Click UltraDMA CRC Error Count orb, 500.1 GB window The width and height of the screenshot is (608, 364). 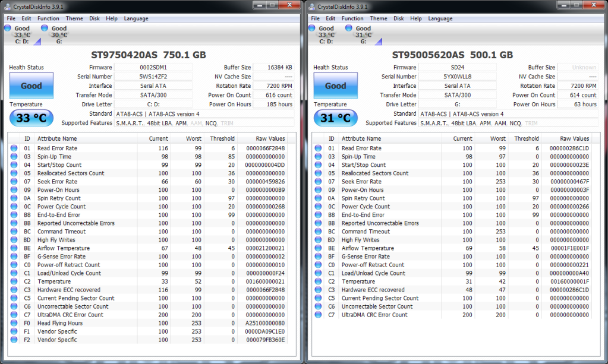click(x=319, y=315)
